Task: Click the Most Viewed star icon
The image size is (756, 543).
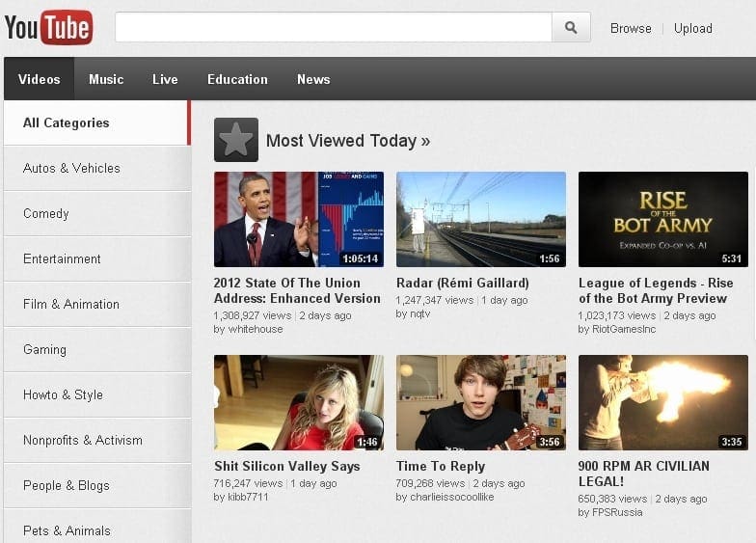Action: [x=236, y=140]
